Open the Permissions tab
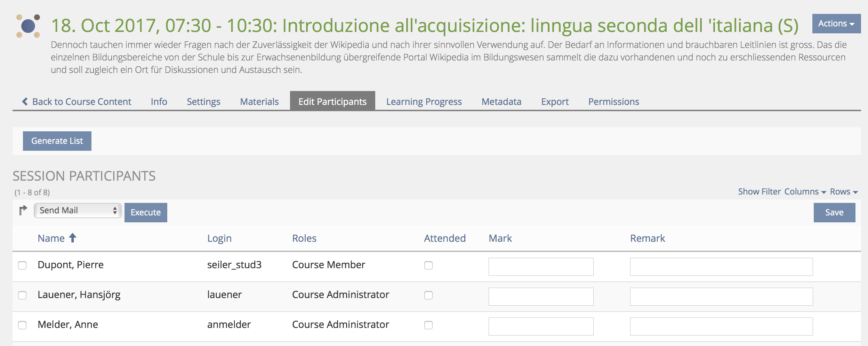868x346 pixels. [613, 101]
